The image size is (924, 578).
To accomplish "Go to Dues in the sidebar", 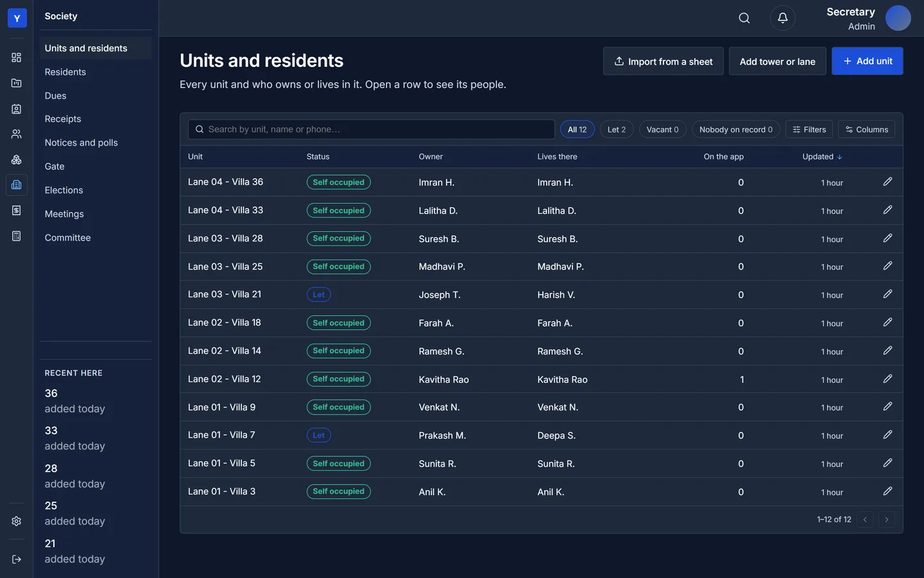I will point(96,96).
